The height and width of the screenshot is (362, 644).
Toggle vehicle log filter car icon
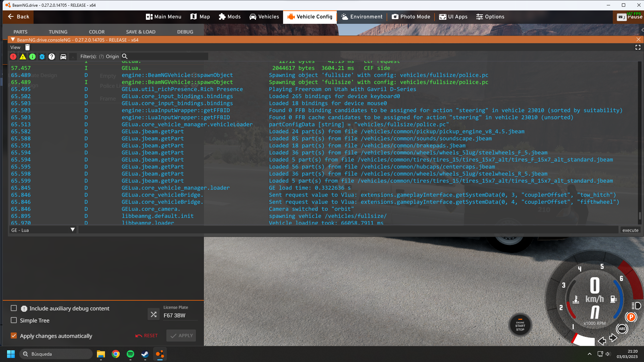pos(63,57)
